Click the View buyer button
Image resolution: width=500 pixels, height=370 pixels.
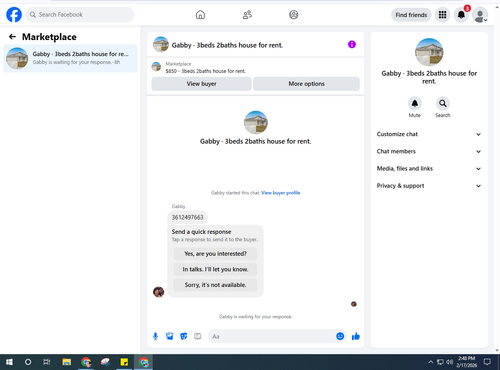click(x=201, y=84)
